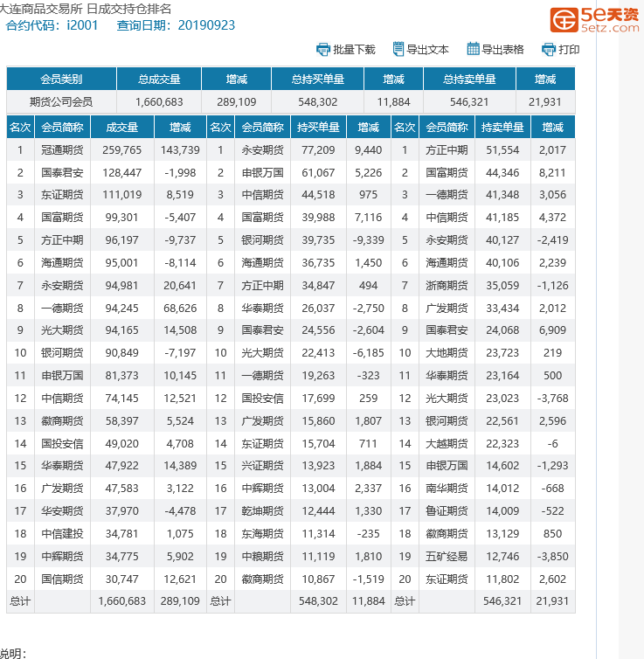The width and height of the screenshot is (644, 659).
Task: Click the 总持卖单量 header cell
Action: coord(469,79)
